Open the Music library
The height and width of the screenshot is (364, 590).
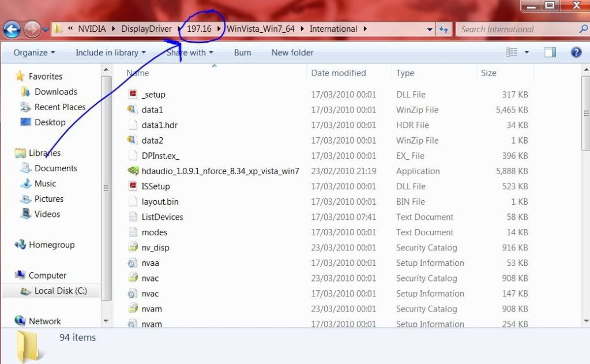coord(45,183)
